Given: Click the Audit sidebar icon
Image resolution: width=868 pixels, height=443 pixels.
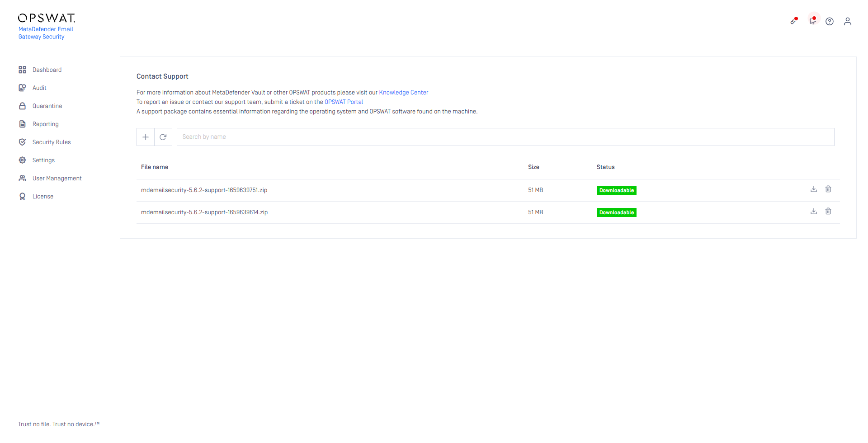Looking at the screenshot, I should click(22, 88).
